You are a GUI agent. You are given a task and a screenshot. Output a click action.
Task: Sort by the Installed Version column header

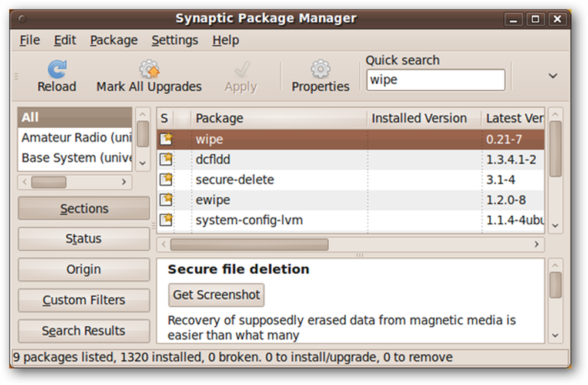click(x=424, y=118)
